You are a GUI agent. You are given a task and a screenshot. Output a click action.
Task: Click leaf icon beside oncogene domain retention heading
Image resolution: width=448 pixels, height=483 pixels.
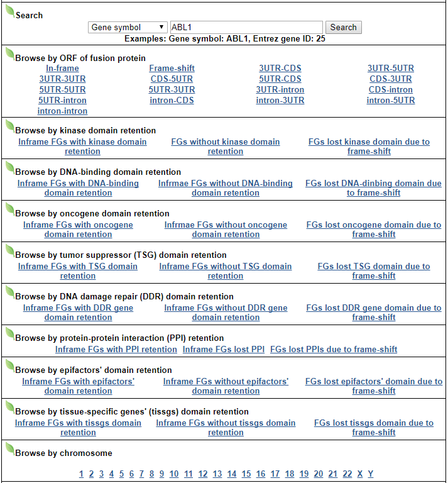point(9,209)
